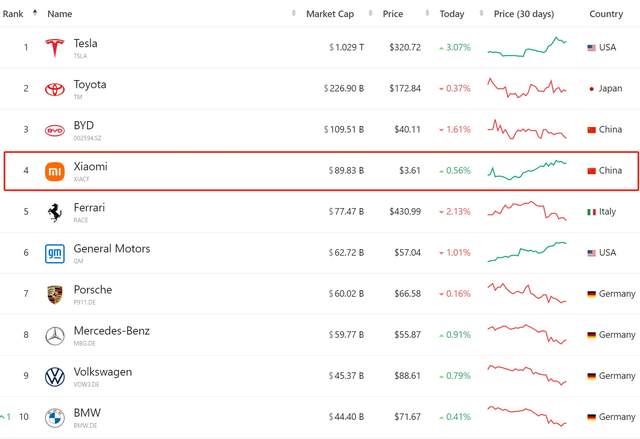Click the Mercedes-Benz star logo

[x=55, y=336]
